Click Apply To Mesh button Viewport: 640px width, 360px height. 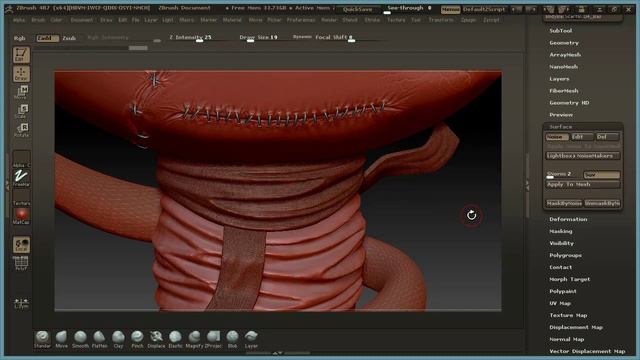pos(583,184)
